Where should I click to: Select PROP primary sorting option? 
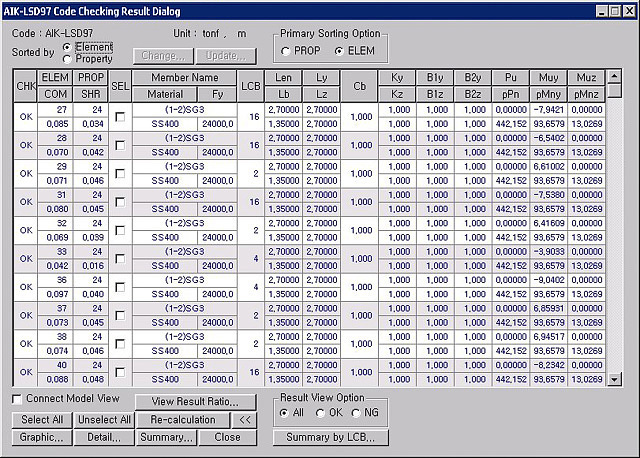pos(285,51)
